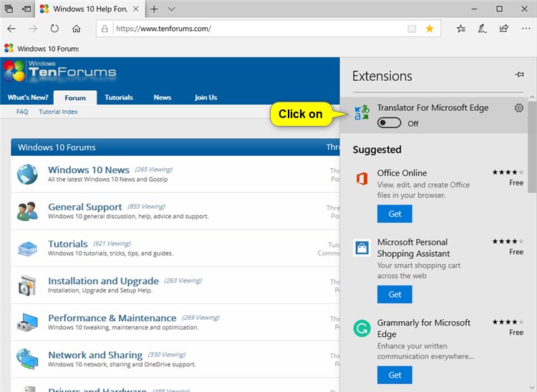This screenshot has height=392, width=537.
Task: Click the Grammarly extension icon
Action: pyautogui.click(x=362, y=328)
